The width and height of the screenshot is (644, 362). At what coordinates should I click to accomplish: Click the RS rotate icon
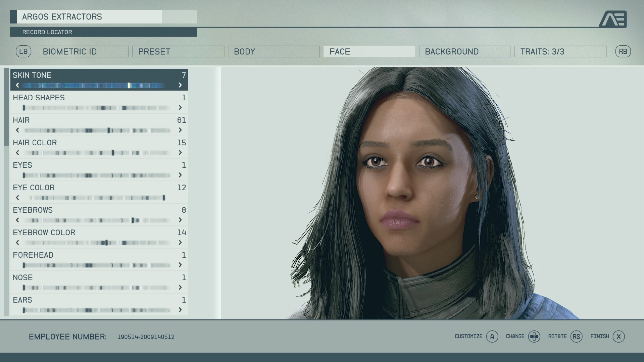click(576, 337)
